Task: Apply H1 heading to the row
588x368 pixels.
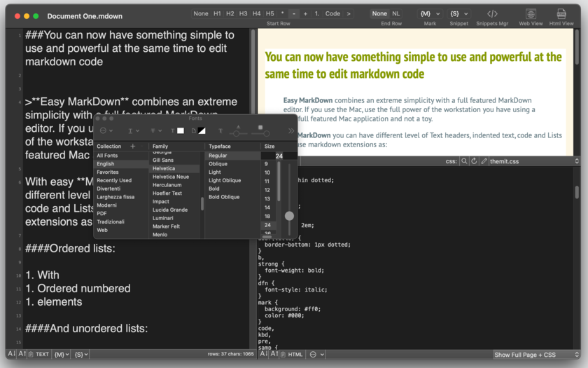Action: (x=217, y=13)
